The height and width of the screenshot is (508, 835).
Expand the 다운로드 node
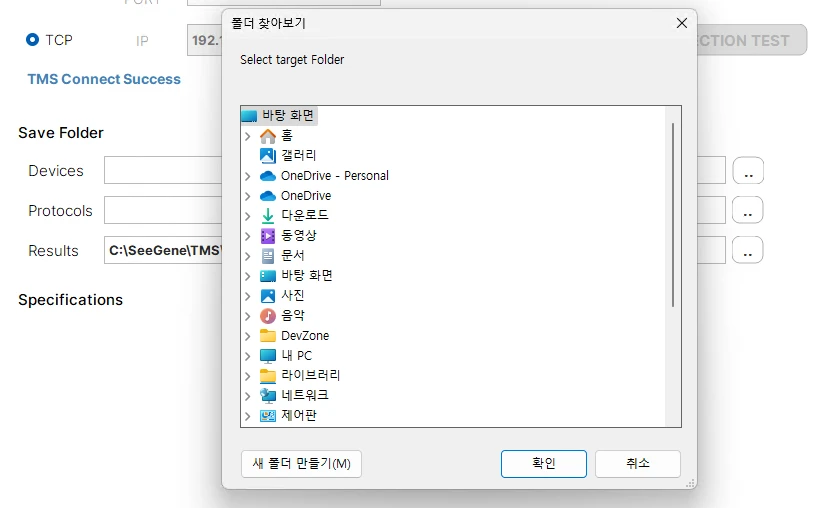point(248,216)
